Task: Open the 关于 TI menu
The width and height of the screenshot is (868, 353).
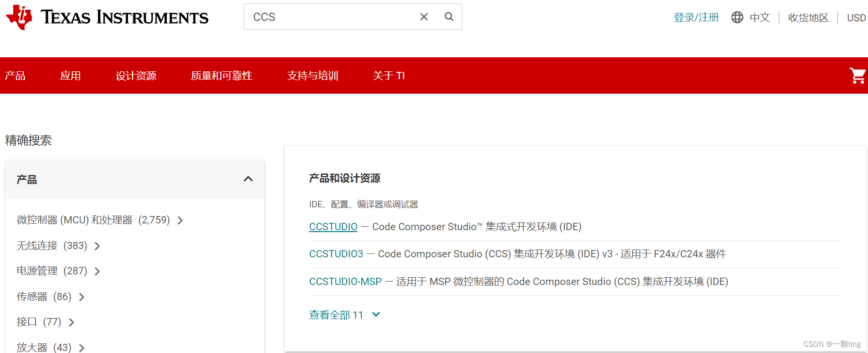Action: tap(388, 76)
